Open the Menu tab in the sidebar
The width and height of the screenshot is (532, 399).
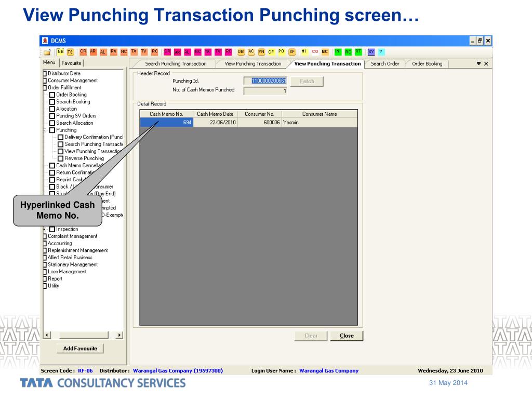pos(49,62)
